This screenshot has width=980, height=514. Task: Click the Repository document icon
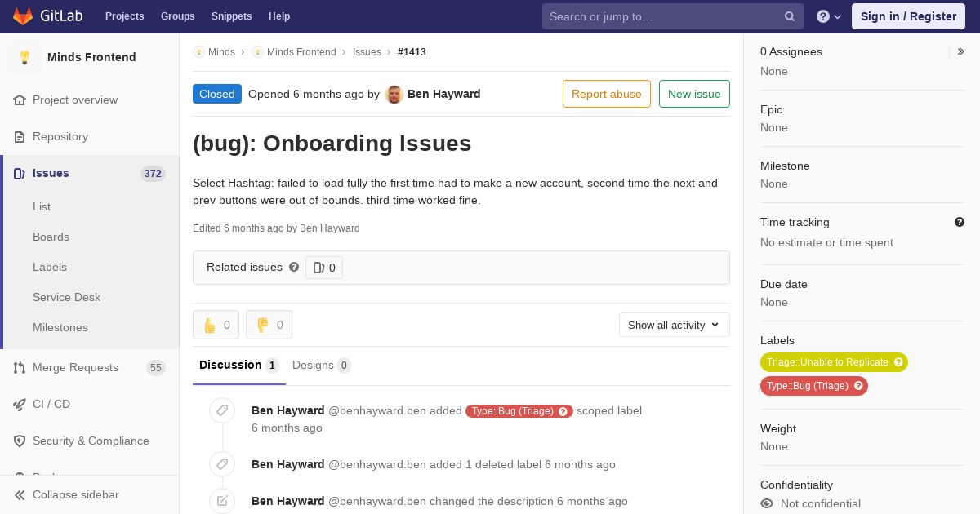(x=20, y=136)
